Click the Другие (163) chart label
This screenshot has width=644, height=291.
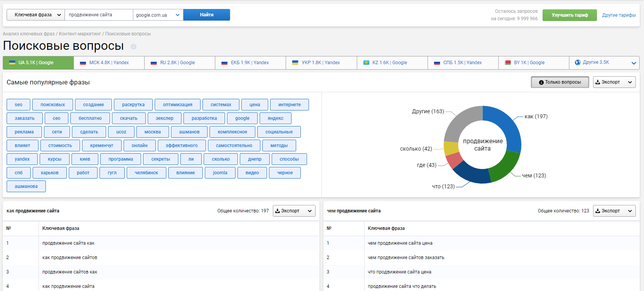pos(428,111)
